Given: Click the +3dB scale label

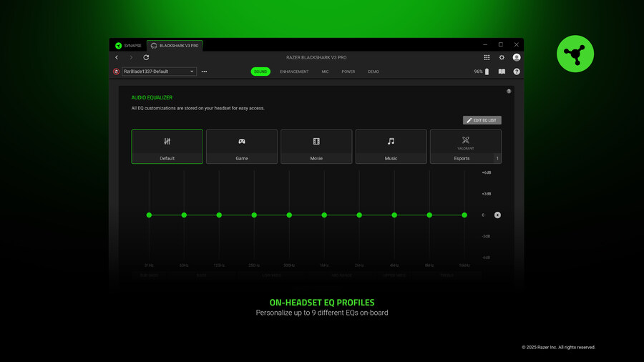Looking at the screenshot, I should [487, 194].
